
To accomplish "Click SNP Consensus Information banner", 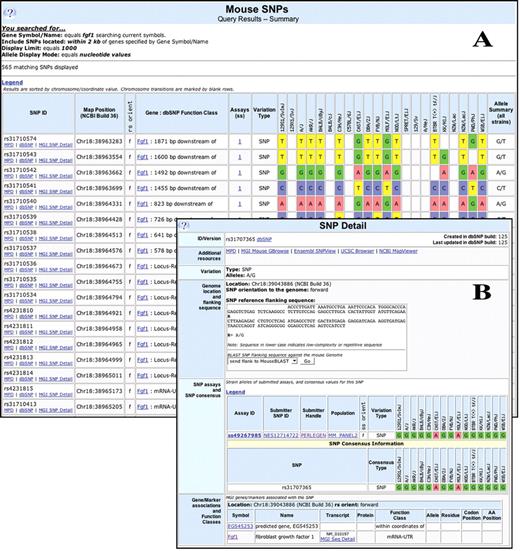I will [366, 444].
